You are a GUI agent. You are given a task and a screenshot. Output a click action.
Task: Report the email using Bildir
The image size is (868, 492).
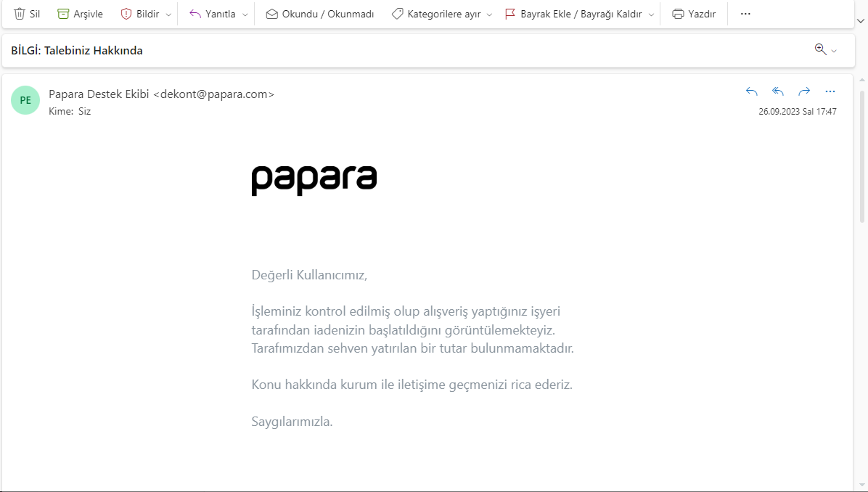(x=140, y=14)
